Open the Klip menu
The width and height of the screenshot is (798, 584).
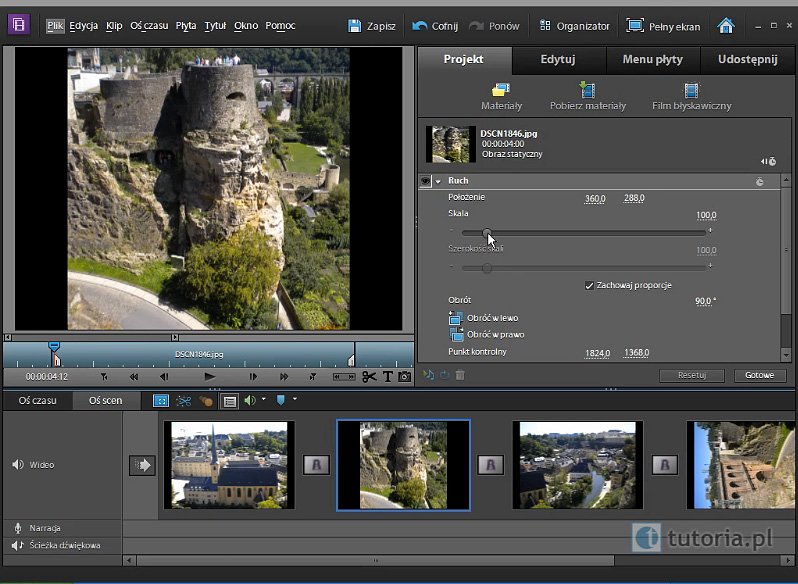114,26
